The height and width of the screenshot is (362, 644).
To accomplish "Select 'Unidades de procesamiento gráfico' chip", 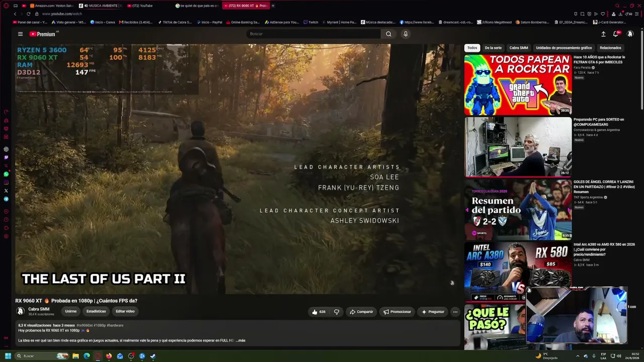I will point(563,48).
